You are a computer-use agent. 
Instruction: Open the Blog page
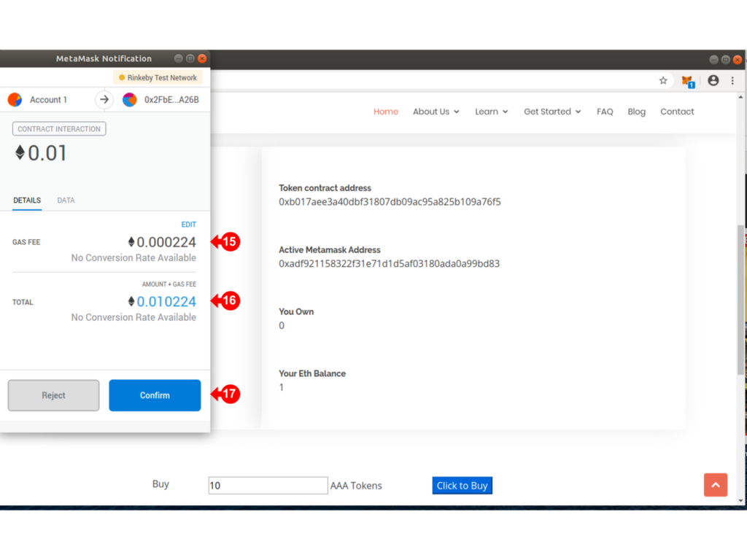pos(636,112)
